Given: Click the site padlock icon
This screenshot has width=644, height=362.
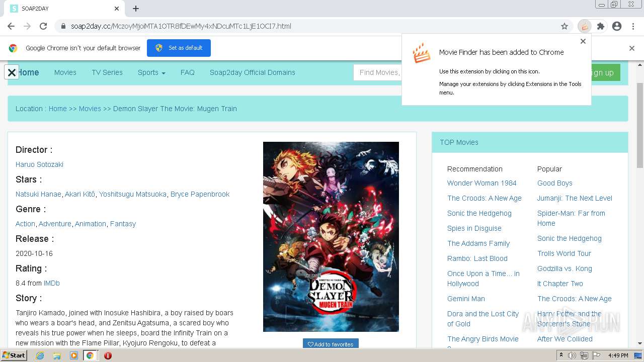Looking at the screenshot, I should pyautogui.click(x=63, y=26).
